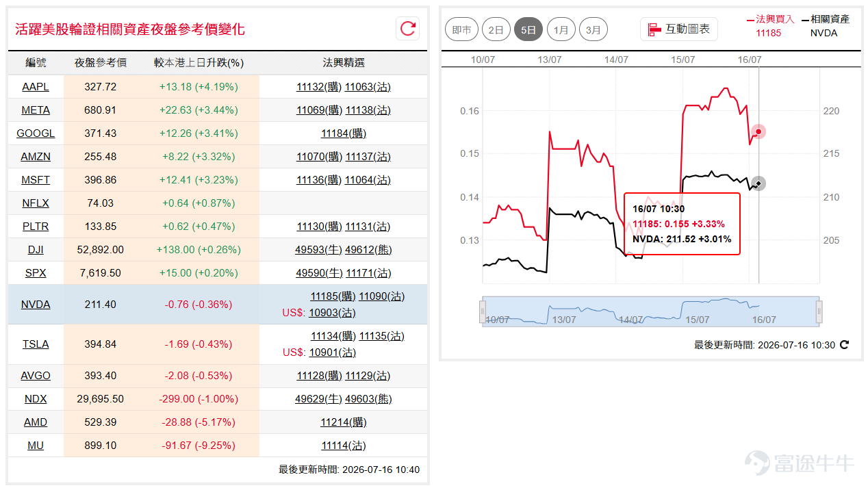The height and width of the screenshot is (488, 868).
Task: Click the red 11185 data point marker
Action: click(x=758, y=131)
